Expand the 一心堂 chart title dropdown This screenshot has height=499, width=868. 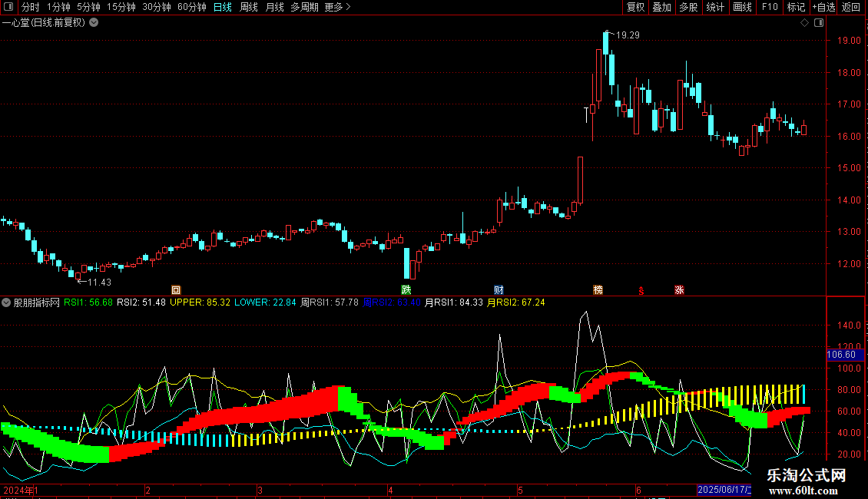pos(94,23)
